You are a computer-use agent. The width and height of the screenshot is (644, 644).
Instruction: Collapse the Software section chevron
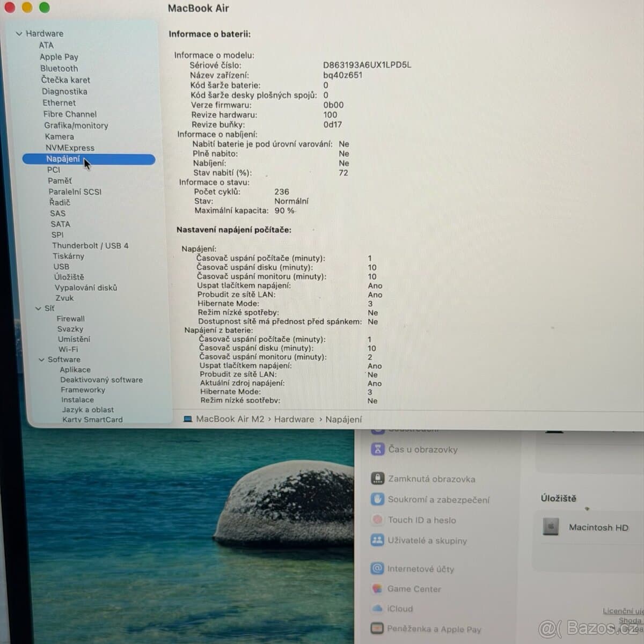pyautogui.click(x=41, y=360)
